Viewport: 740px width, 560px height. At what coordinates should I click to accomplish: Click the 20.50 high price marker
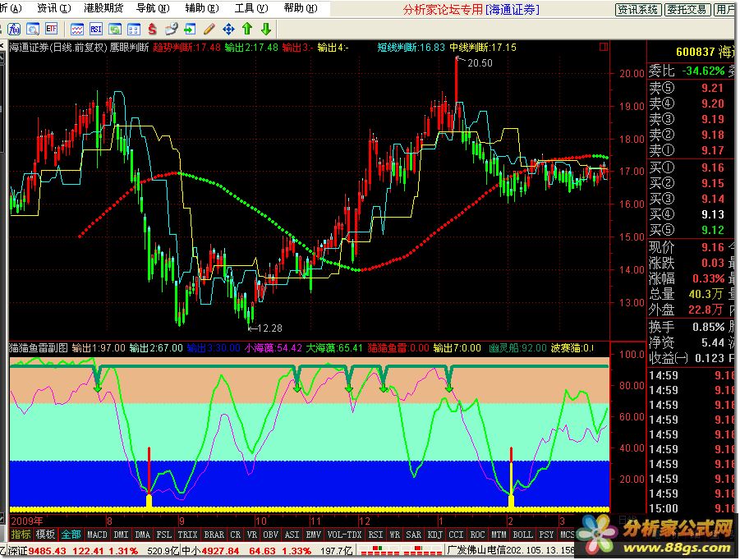click(x=480, y=62)
